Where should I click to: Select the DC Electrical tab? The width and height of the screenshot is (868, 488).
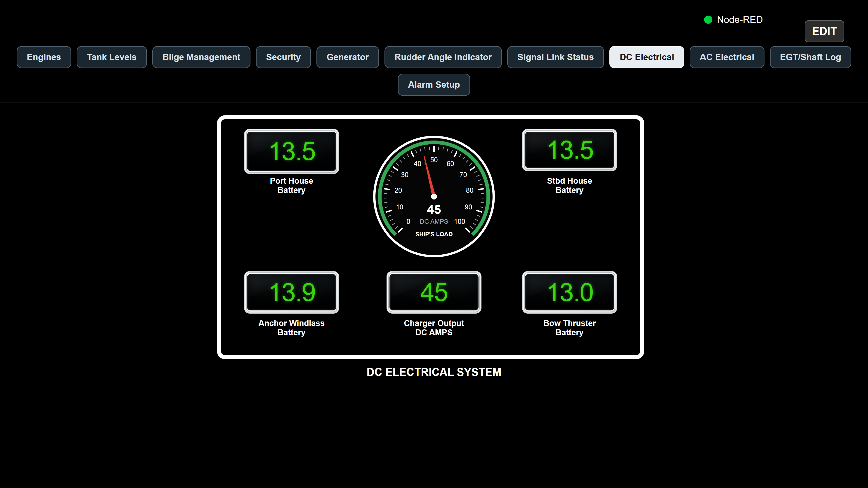(x=647, y=57)
